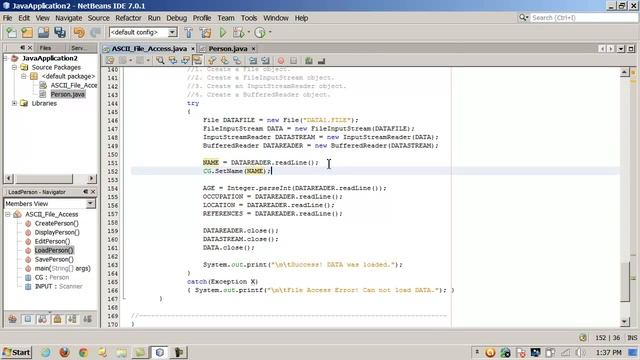Toggle Show Fields filter in Navigator

tap(28, 319)
